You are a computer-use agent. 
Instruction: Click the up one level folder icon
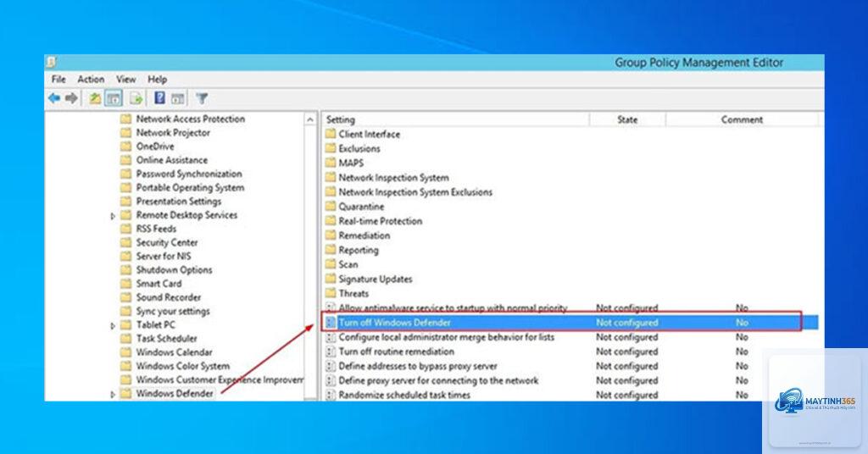point(95,98)
